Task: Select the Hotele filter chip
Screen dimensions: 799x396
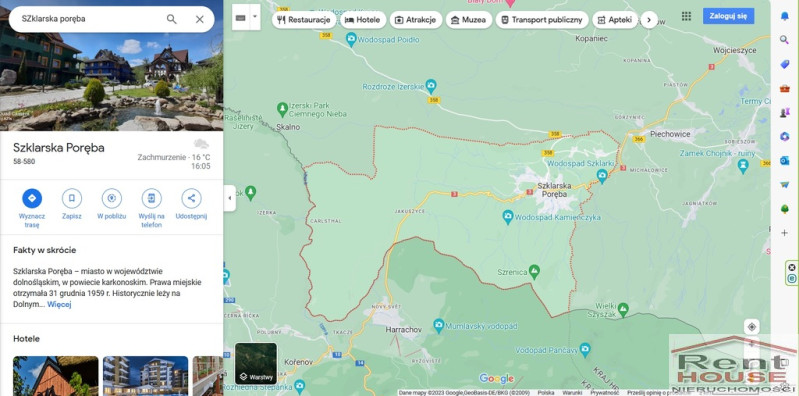Action: pos(363,20)
